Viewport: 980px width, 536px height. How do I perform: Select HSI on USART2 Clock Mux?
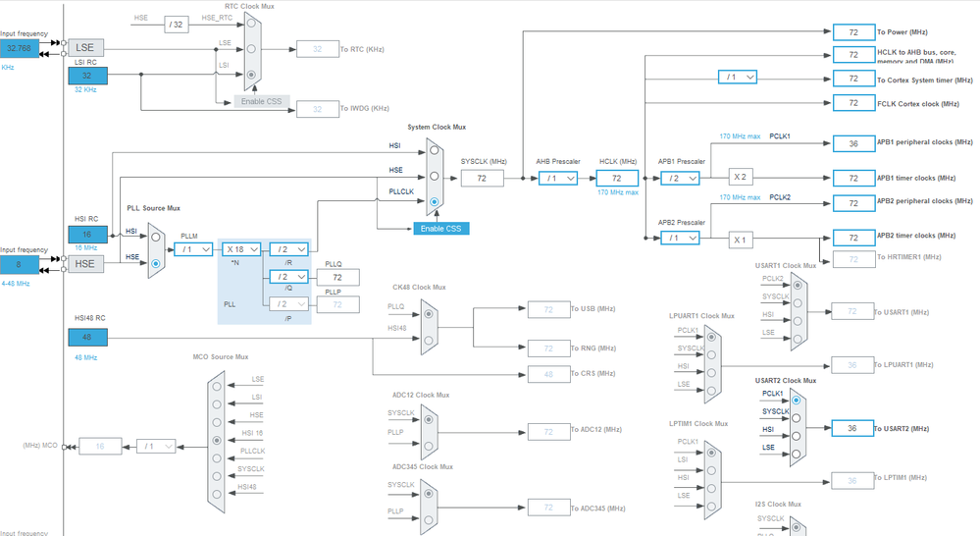(797, 436)
